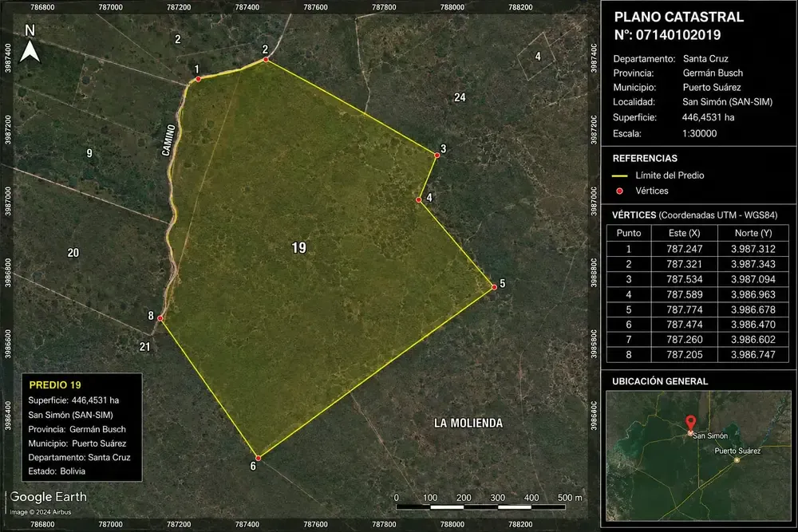Click the VÉRTICES table heading
798x532 pixels.
(634, 215)
